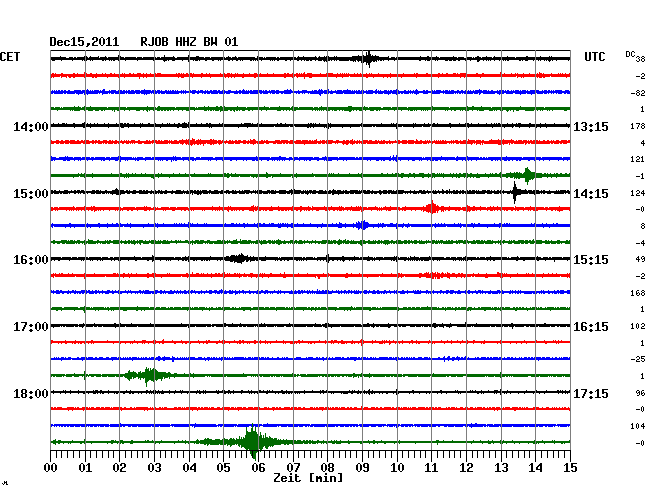The image size is (650, 494).
Task: Click the DC offset value "-82"
Action: [x=638, y=93]
